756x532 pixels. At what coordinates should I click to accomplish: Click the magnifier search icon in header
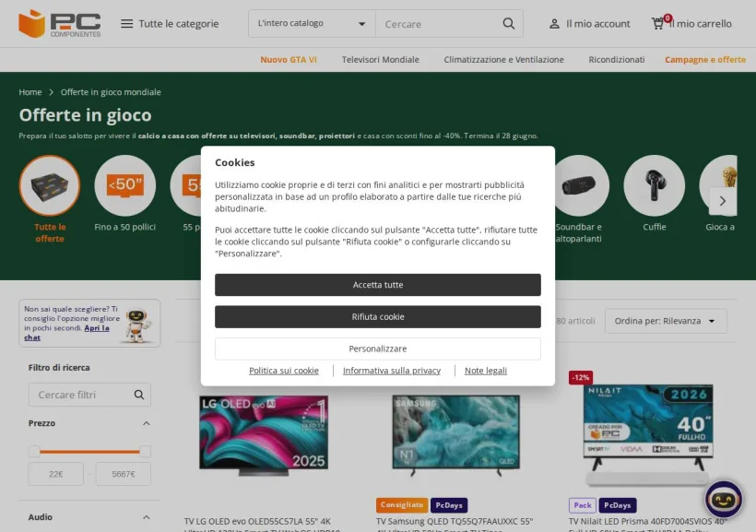508,24
